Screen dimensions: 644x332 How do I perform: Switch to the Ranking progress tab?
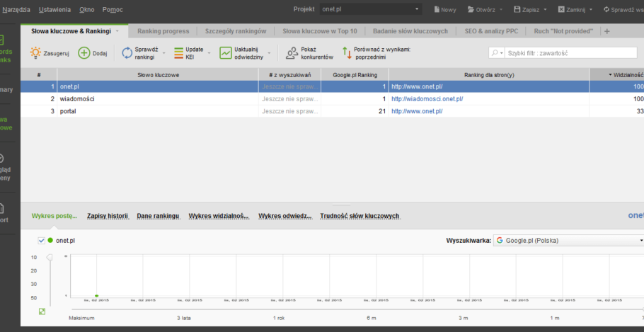click(163, 31)
